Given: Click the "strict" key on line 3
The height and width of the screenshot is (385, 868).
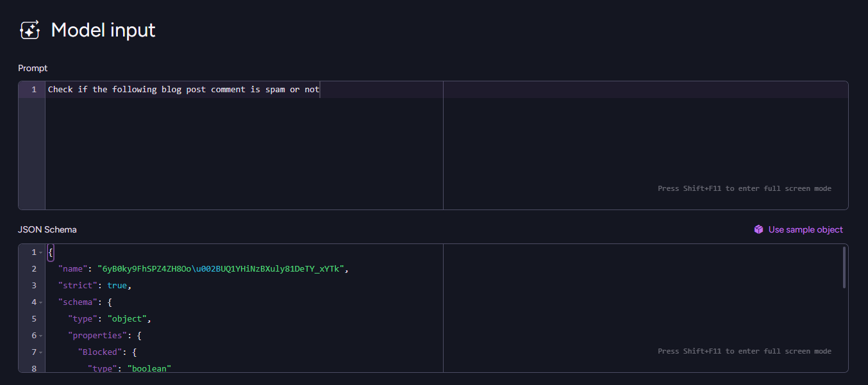Looking at the screenshot, I should click(78, 286).
